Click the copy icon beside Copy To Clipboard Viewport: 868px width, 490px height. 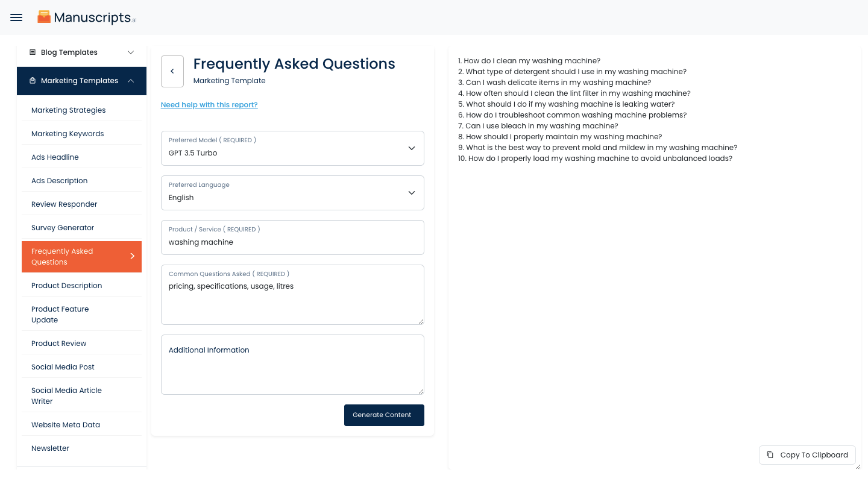[x=770, y=455]
